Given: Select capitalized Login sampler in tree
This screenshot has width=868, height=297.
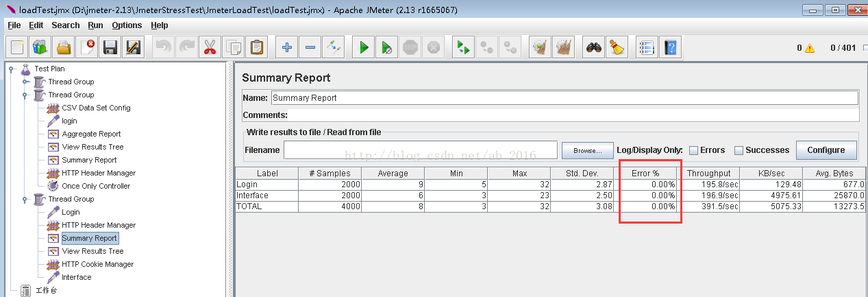Looking at the screenshot, I should [x=71, y=212].
